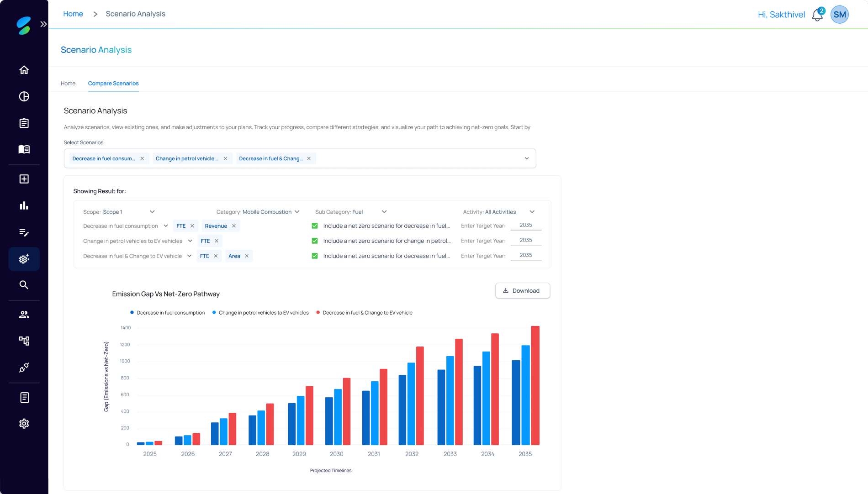Expand sidebar with double chevron icon
Image resolution: width=868 pixels, height=494 pixels.
(43, 24)
